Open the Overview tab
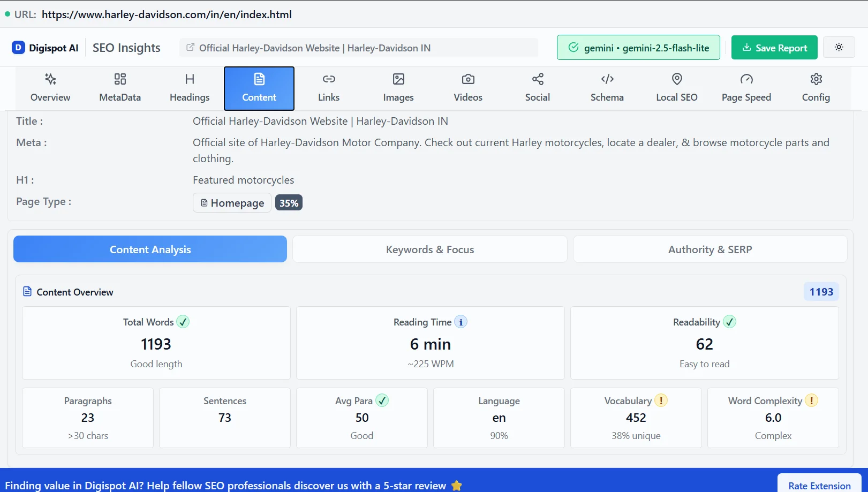This screenshot has width=868, height=492. 50,88
